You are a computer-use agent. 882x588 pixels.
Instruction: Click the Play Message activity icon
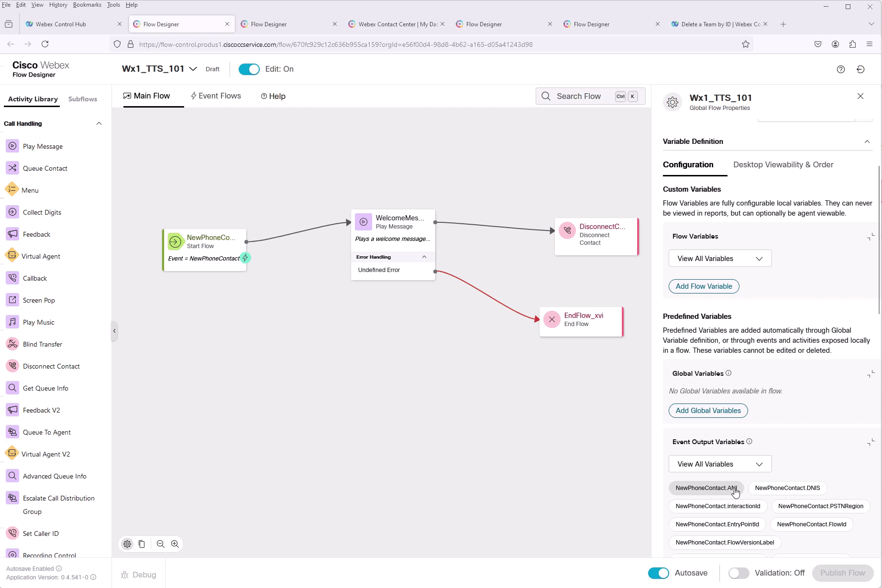(x=12, y=146)
